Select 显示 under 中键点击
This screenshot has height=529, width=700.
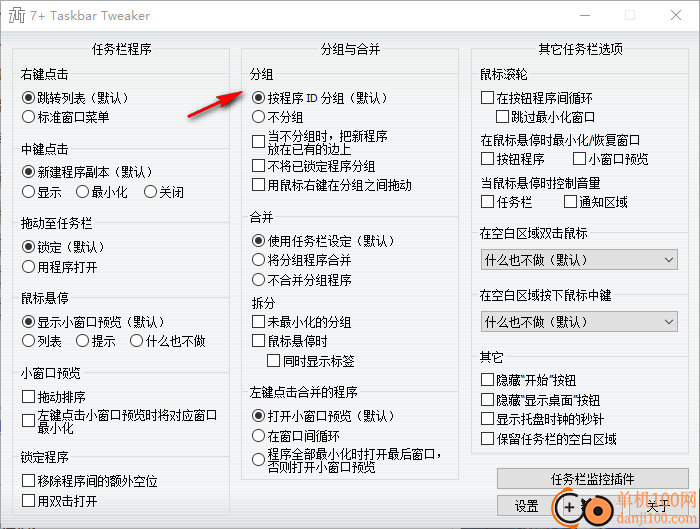click(28, 192)
